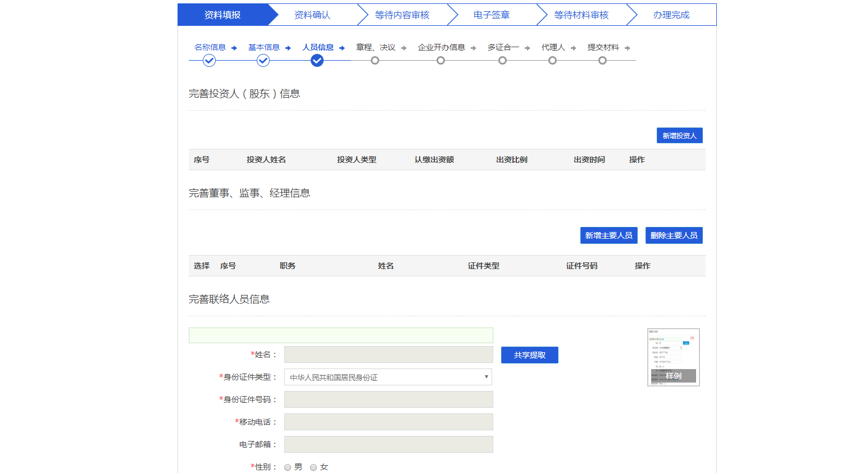Click the 共享提取 button
Viewport: 868px width, 473px height.
529,355
